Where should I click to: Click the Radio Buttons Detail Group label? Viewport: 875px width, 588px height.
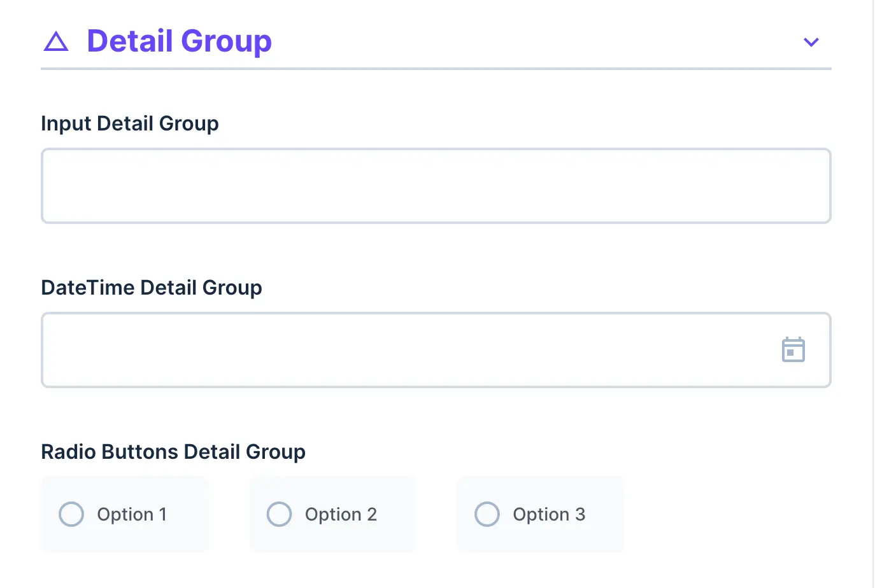173,452
